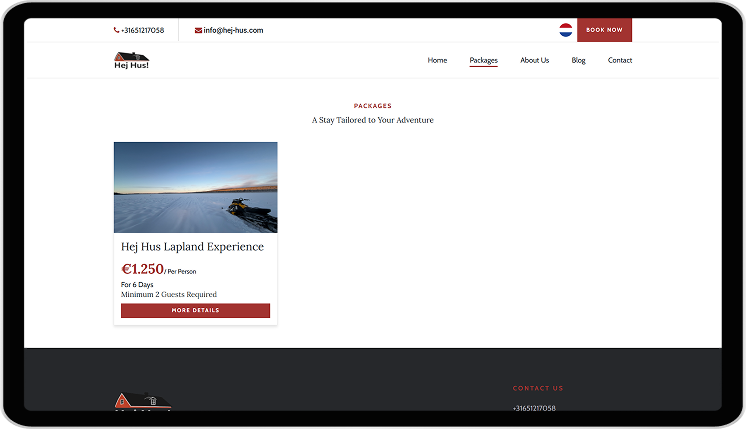This screenshot has height=429, width=746.
Task: Open the About Us page
Action: pos(534,60)
